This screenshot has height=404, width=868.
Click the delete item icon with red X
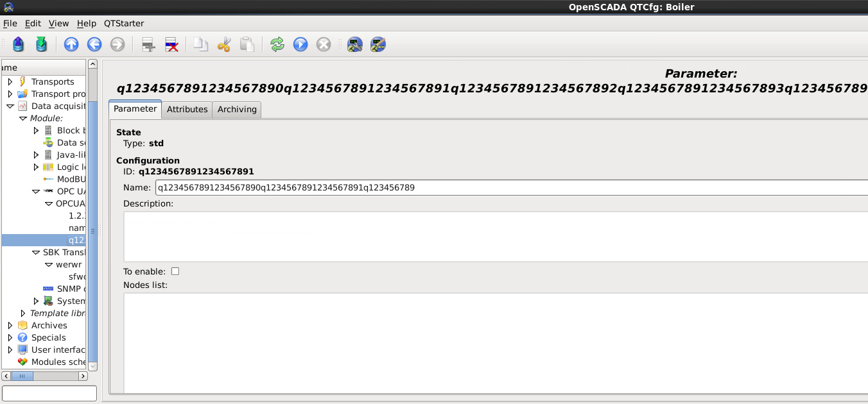pyautogui.click(x=171, y=44)
